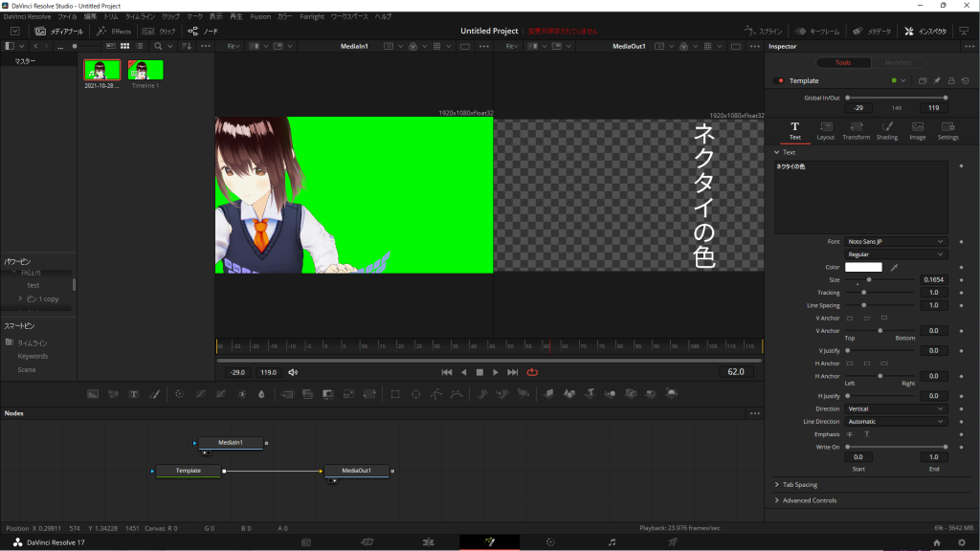
Task: Collapse the Text section in Inspector
Action: tap(777, 152)
